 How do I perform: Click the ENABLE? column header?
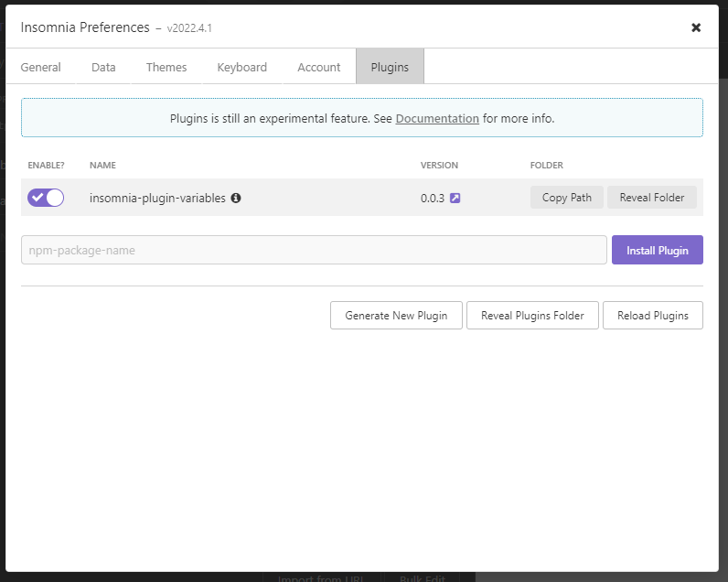pyautogui.click(x=46, y=166)
